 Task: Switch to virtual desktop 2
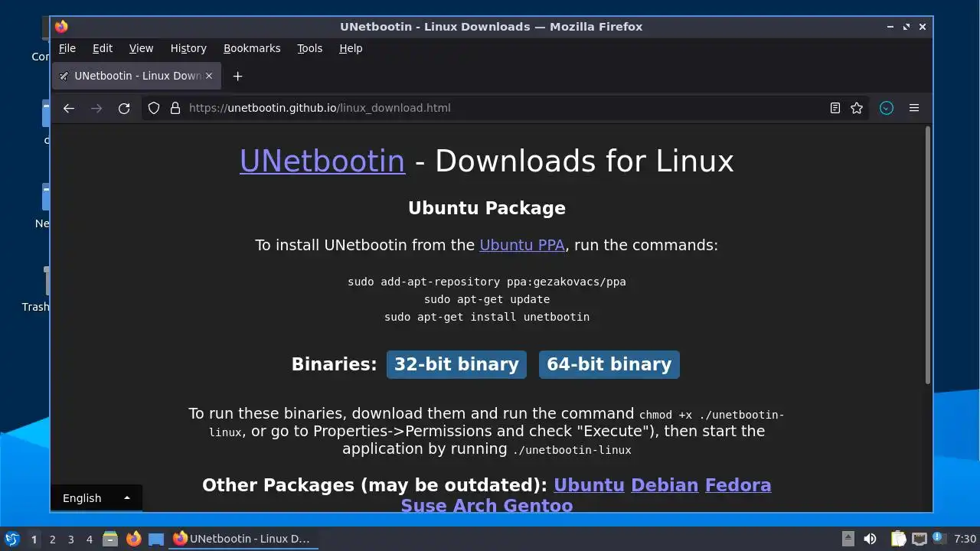[x=53, y=539]
